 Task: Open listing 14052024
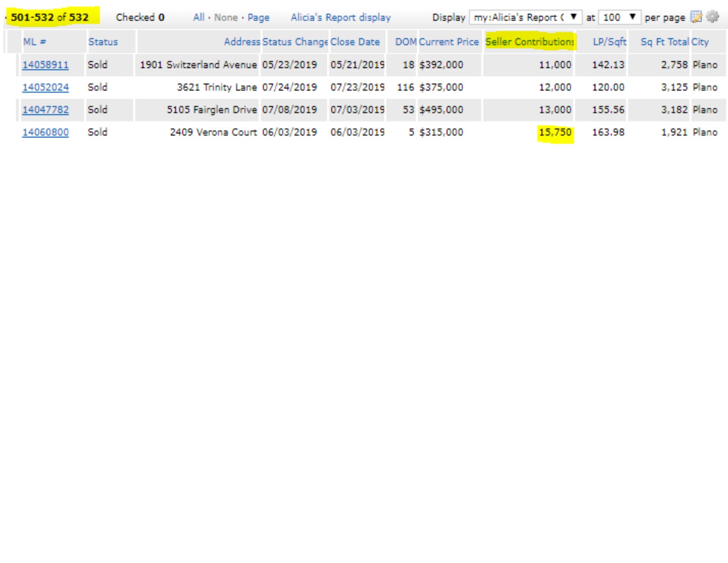[x=45, y=87]
